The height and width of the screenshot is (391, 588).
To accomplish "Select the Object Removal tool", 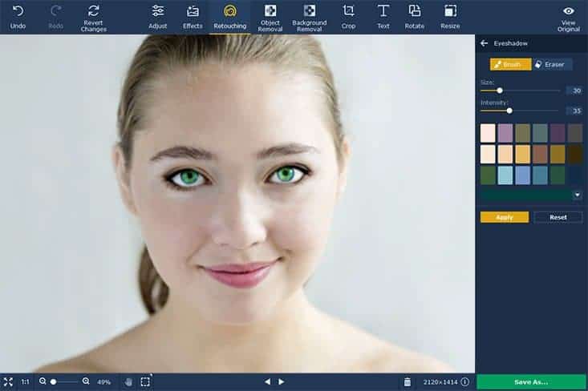I will pyautogui.click(x=270, y=11).
